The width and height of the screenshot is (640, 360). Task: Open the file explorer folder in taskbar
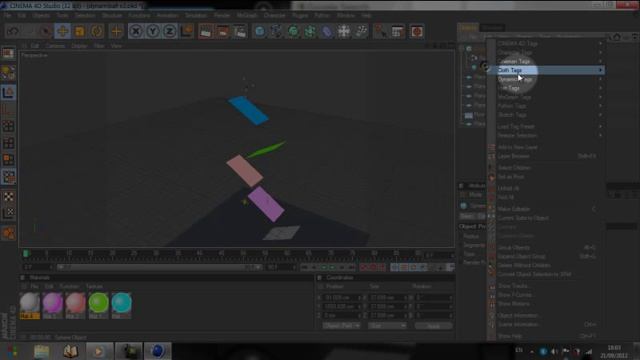(x=41, y=351)
